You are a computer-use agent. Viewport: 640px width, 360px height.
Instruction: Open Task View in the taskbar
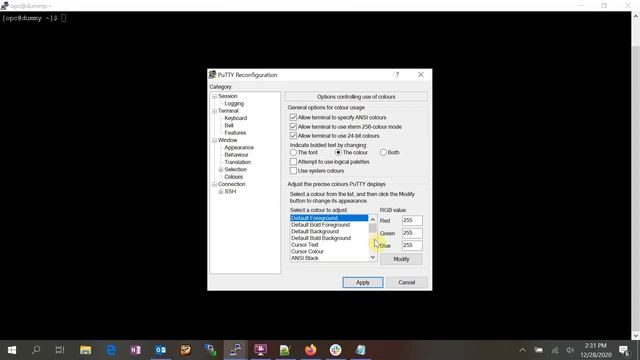(x=60, y=350)
